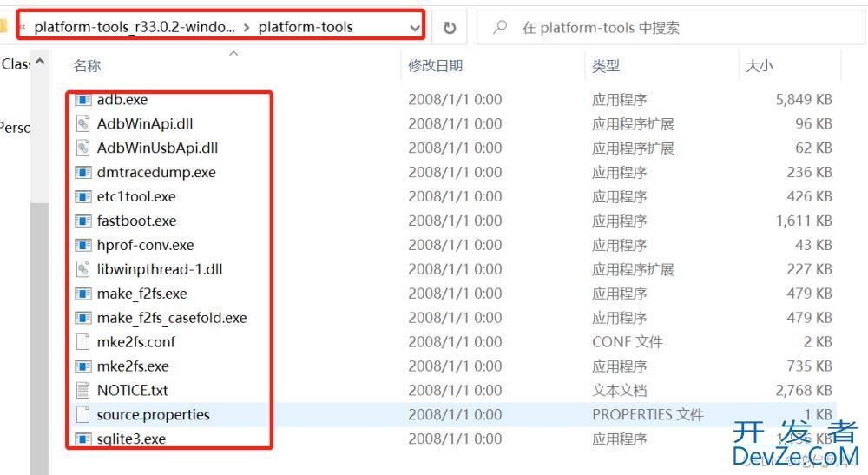Select the mke2fs.exe file icon

click(x=83, y=366)
